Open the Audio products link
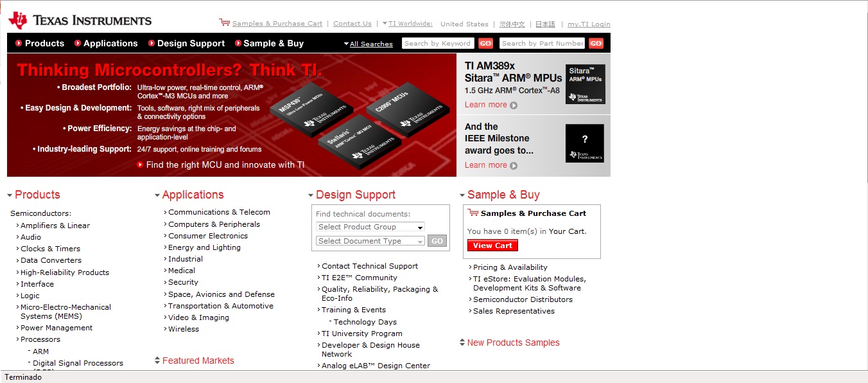The width and height of the screenshot is (868, 383). [x=31, y=237]
